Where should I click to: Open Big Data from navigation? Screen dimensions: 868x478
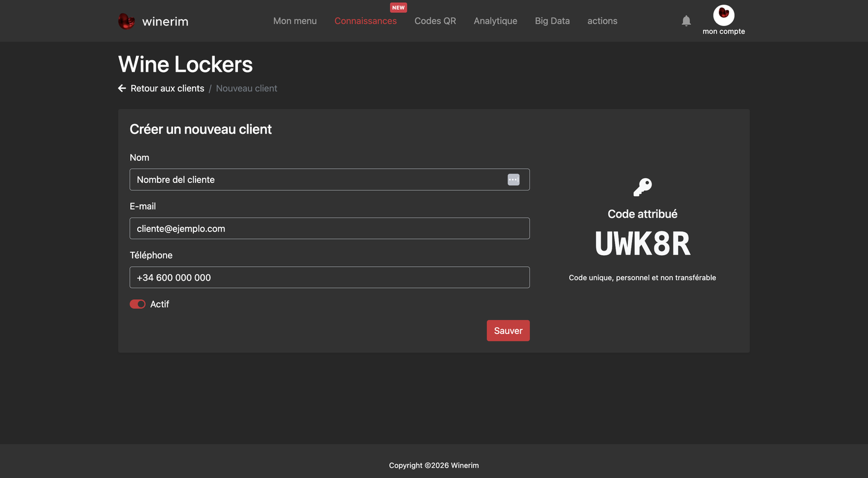[552, 21]
